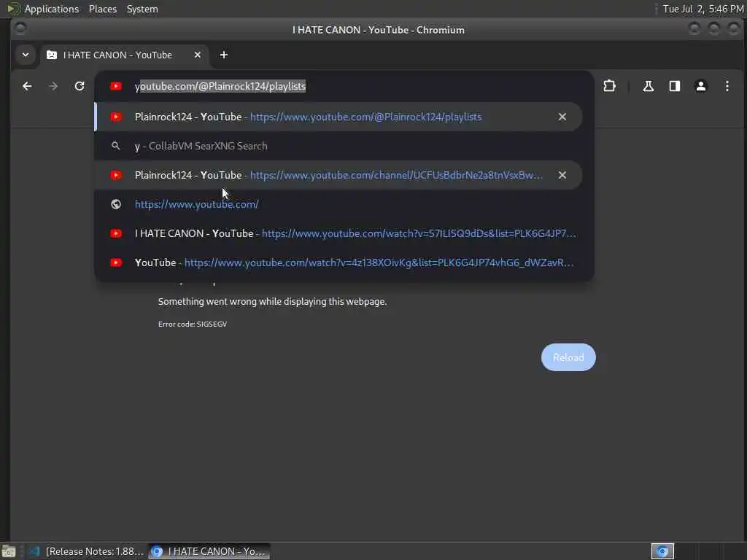Screen dimensions: 747x560
Task: Click the YouTube icon on I HATE CANON suggestion
Action: [x=116, y=233]
